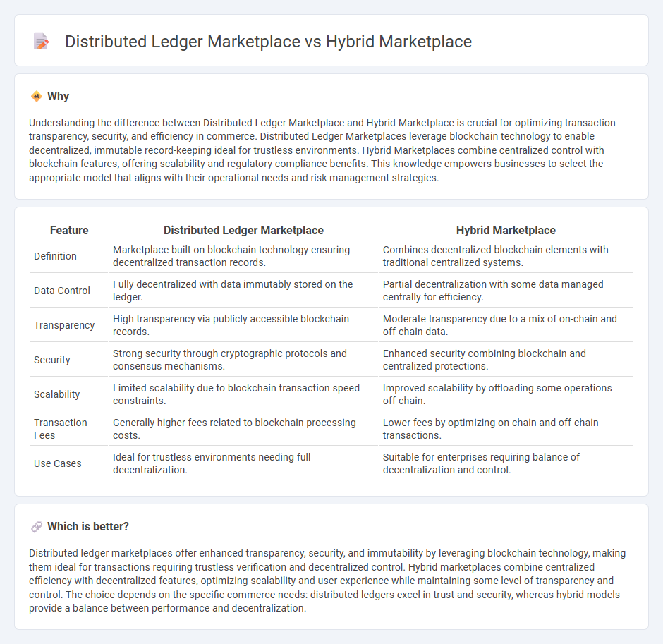Screen dimensions: 663x644
Task: Select the Why section heading
Action: click(58, 96)
